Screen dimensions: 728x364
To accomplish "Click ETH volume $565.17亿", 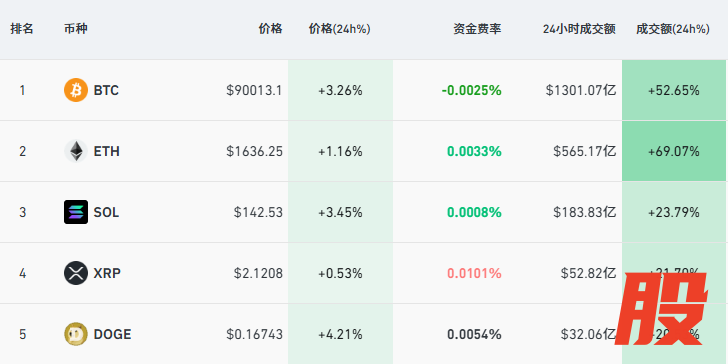I will point(585,151).
